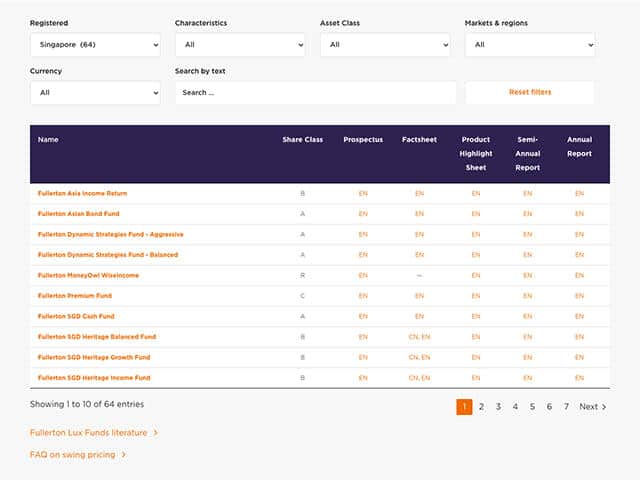Click the Reset filters button
Screen dimensions: 640x480
pyautogui.click(x=530, y=92)
